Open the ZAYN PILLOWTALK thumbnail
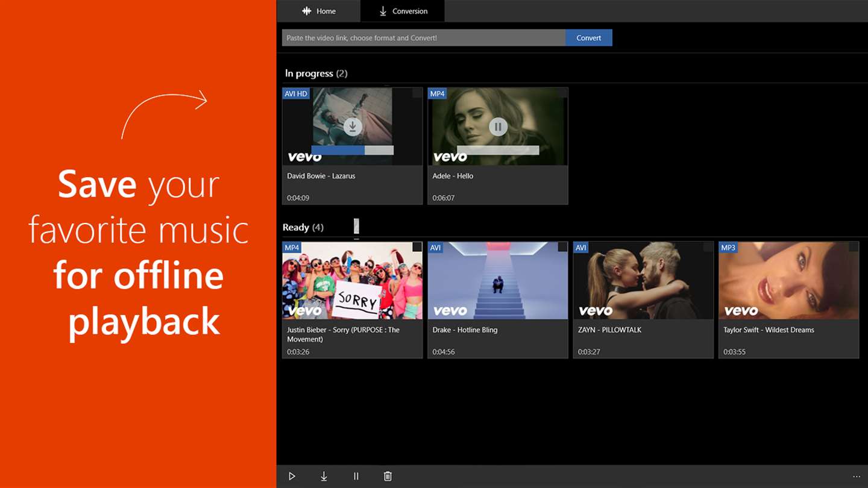The height and width of the screenshot is (488, 868). click(643, 281)
